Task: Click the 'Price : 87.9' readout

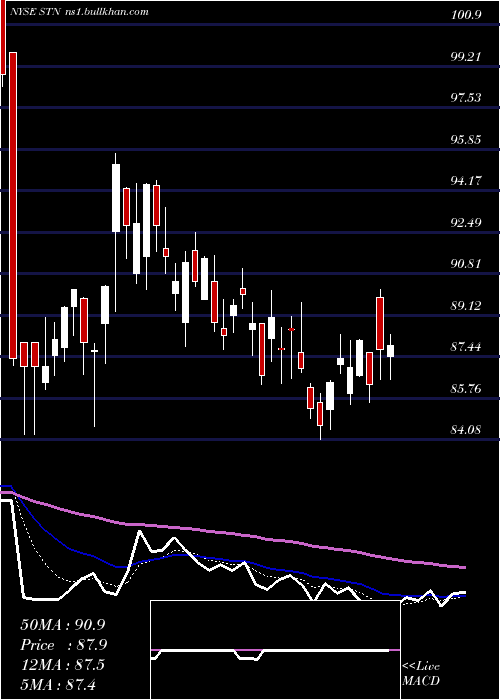Action: [x=64, y=645]
